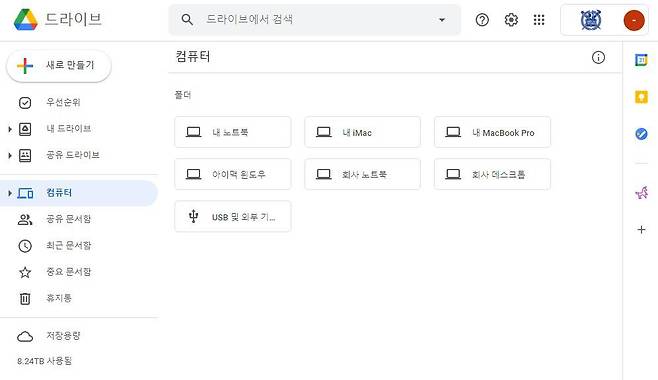Open the settings gear icon
The width and height of the screenshot is (658, 380).
click(511, 19)
